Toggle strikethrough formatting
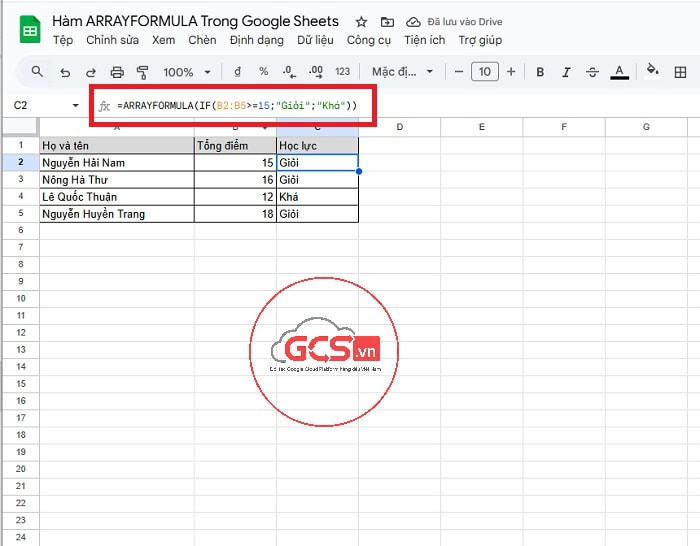 click(x=592, y=72)
